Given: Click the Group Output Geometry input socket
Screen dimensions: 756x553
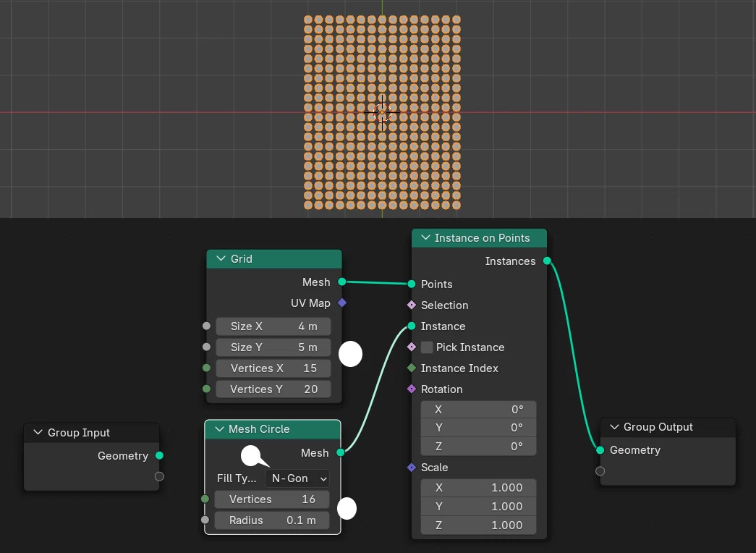Looking at the screenshot, I should (x=600, y=450).
